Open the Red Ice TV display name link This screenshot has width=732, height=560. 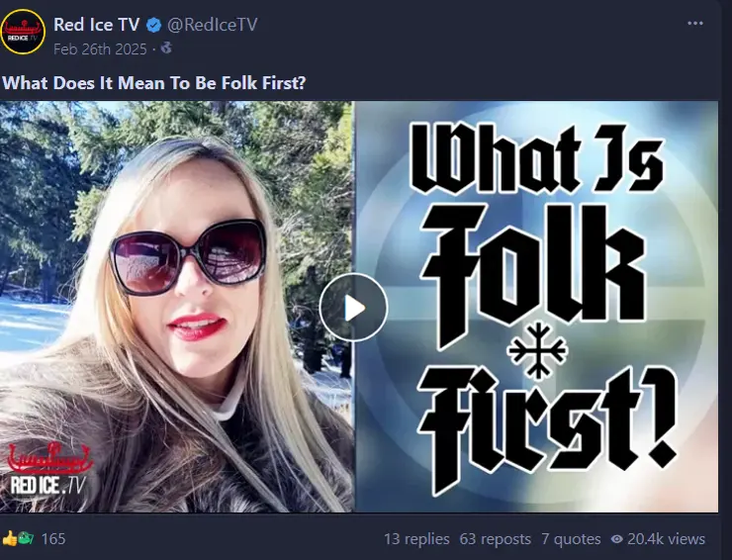(96, 25)
